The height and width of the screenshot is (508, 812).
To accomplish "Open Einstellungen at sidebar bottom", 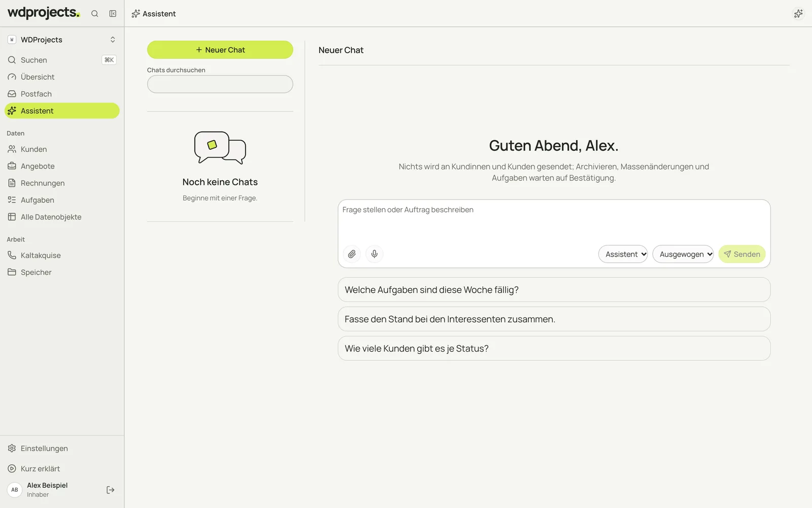I will 62,449.
